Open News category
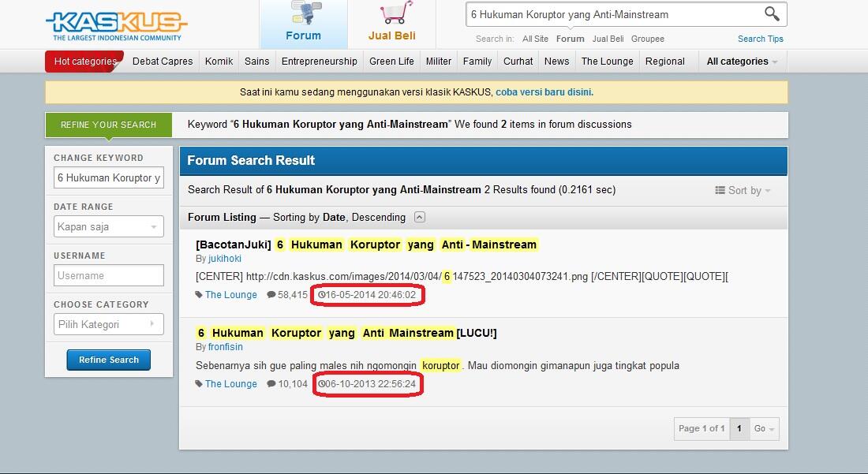 tap(556, 62)
